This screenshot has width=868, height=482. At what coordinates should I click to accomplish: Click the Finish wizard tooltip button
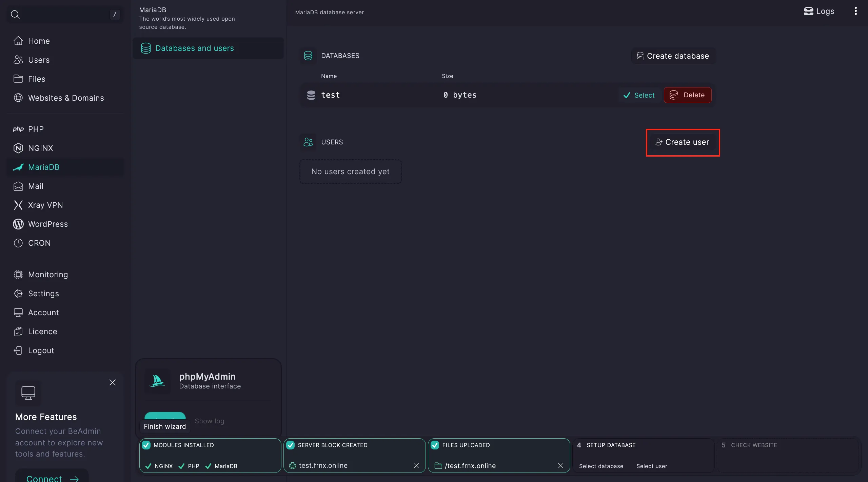click(x=165, y=426)
